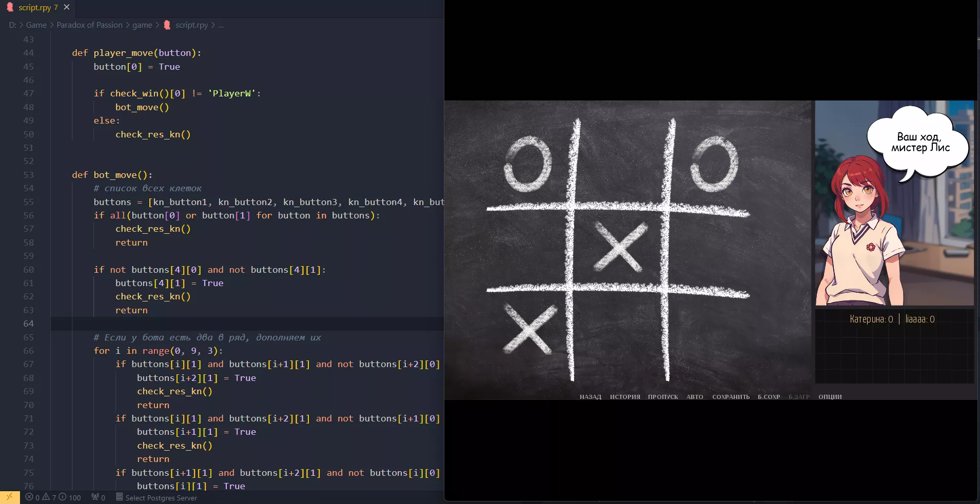The width and height of the screenshot is (980, 504).
Task: Click the Postgres server database icon
Action: [120, 497]
